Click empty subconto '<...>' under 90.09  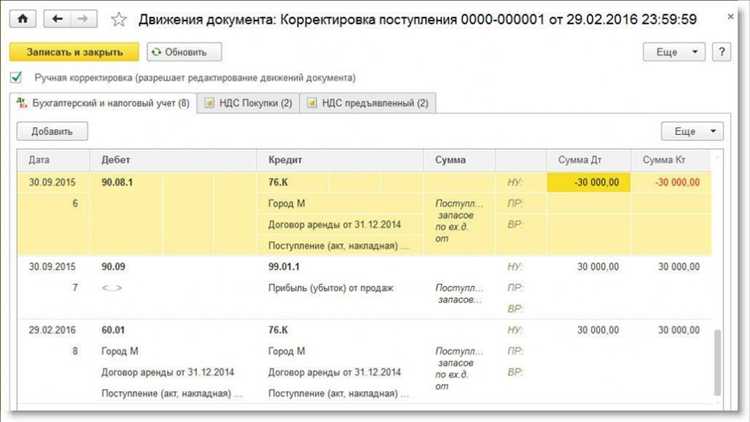point(111,288)
